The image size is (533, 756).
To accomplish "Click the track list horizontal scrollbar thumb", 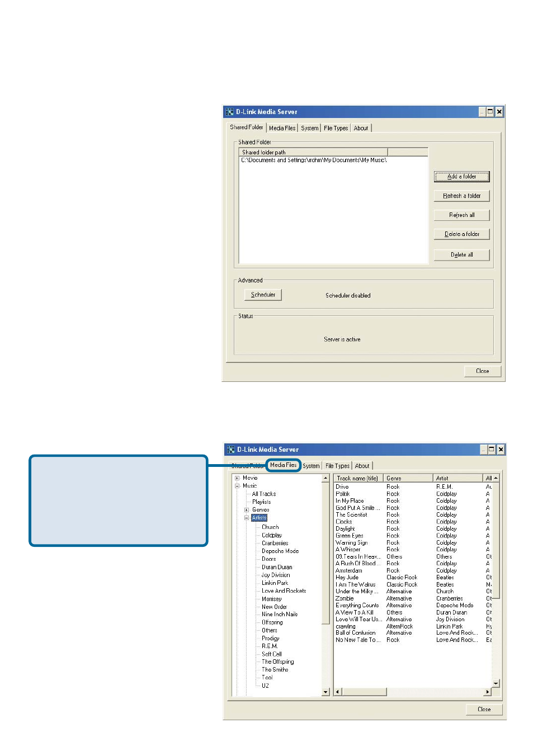I will click(364, 692).
